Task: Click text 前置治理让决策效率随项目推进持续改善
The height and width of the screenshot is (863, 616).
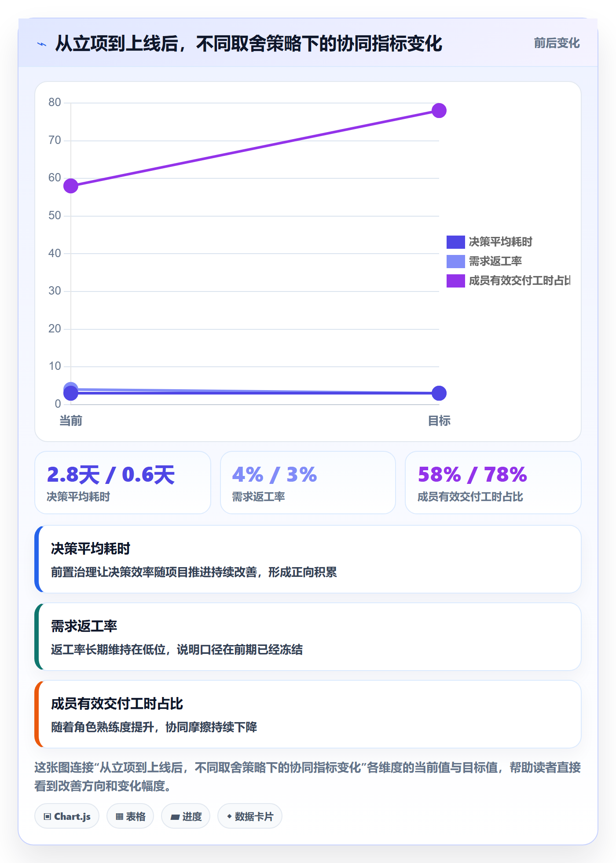Action: coord(154,572)
